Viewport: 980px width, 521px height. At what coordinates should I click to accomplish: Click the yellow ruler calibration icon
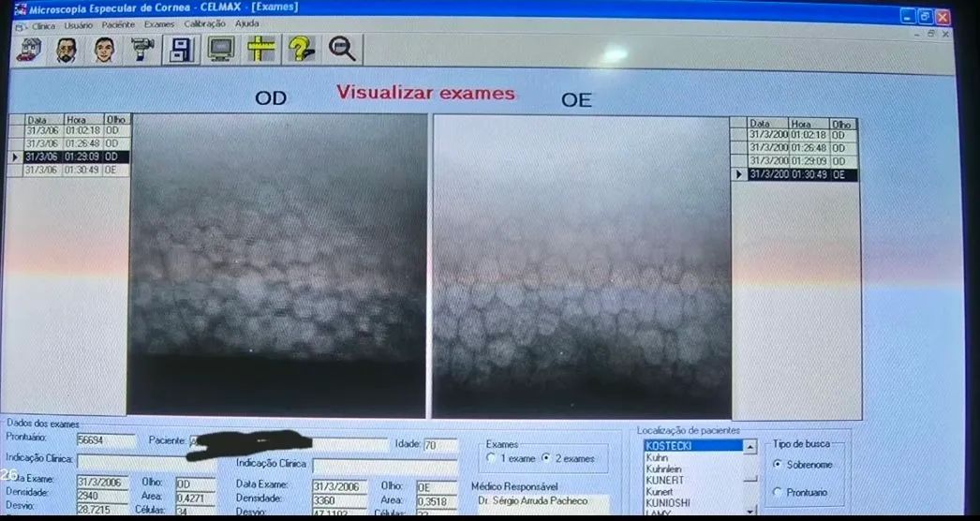click(x=260, y=49)
